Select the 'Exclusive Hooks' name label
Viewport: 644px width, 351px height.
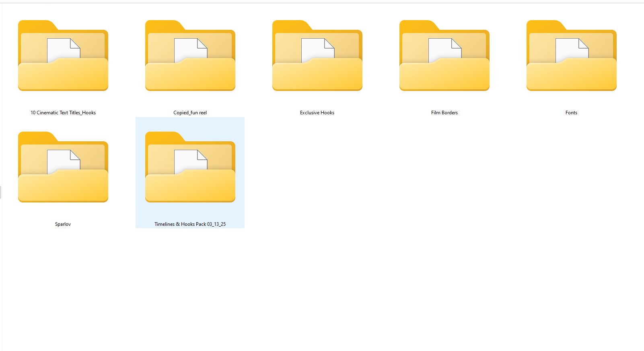pos(317,113)
